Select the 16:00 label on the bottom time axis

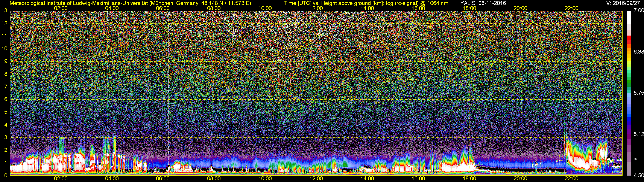(418, 179)
